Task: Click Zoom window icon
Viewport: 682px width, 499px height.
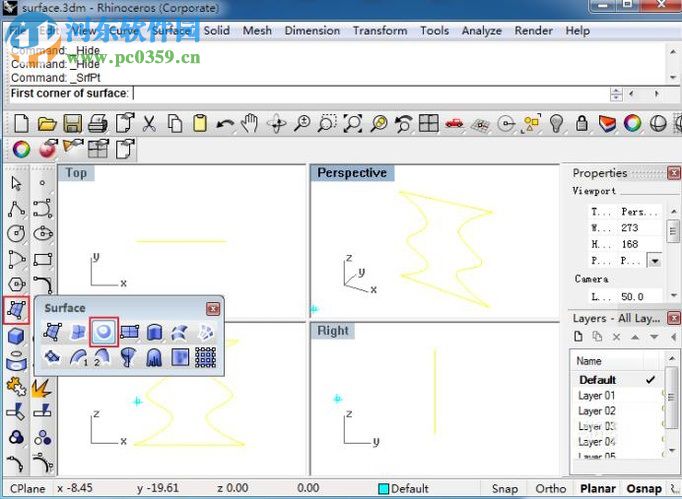Action: point(327,124)
